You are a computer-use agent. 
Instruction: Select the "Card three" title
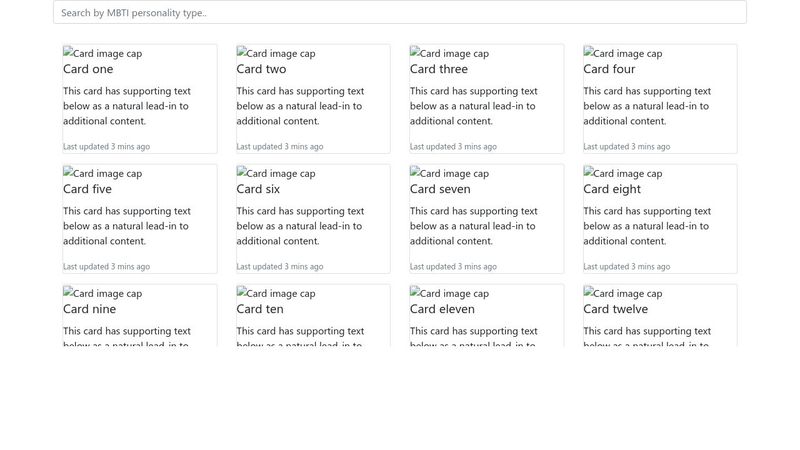click(x=439, y=70)
